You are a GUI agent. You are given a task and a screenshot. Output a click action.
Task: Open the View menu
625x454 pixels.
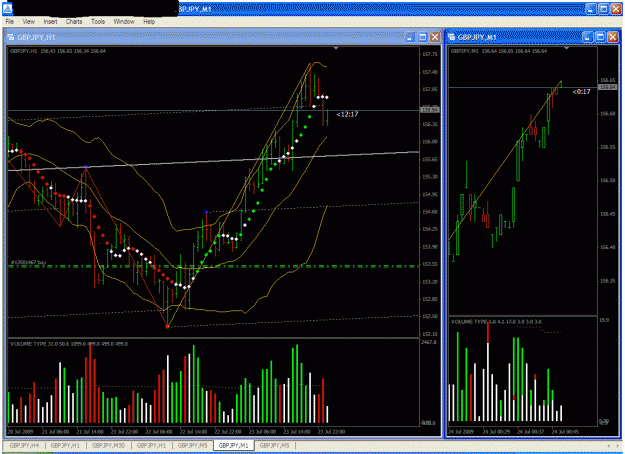point(28,22)
